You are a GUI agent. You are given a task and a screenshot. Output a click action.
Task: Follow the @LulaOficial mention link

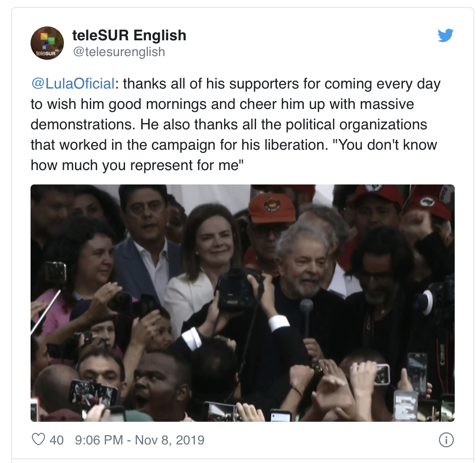[73, 83]
